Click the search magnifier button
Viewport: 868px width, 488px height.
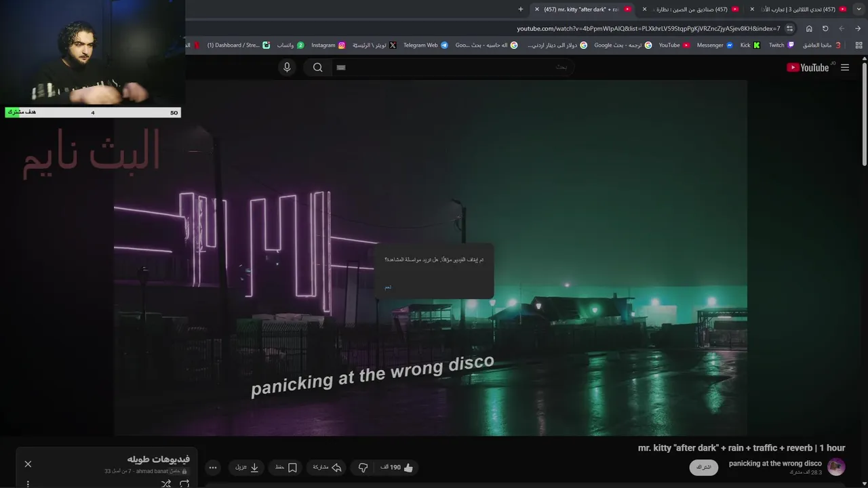point(317,67)
